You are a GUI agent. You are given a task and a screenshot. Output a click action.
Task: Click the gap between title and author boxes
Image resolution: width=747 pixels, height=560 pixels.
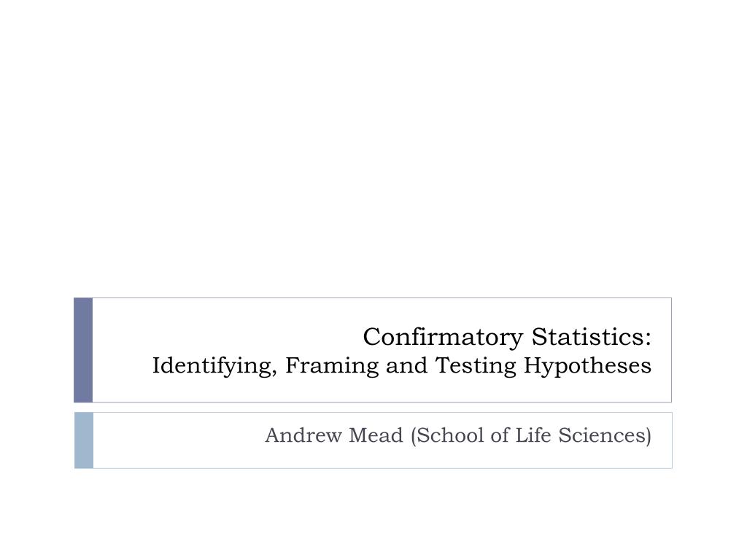373,408
